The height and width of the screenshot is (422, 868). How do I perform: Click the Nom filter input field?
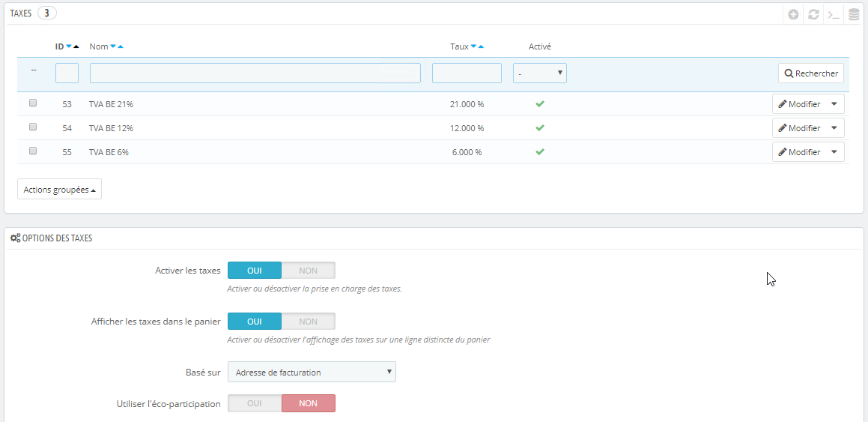point(255,73)
